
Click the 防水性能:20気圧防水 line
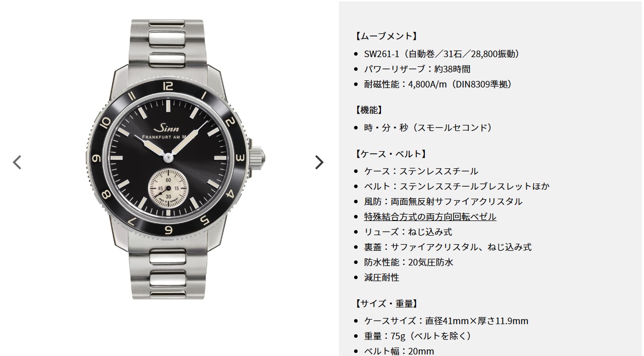click(408, 262)
